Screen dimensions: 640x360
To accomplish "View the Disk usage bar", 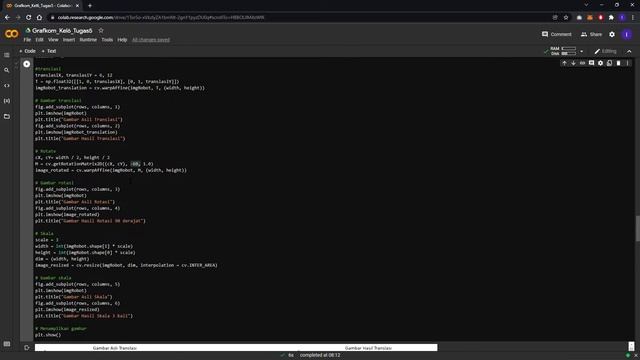I will click(569, 53).
